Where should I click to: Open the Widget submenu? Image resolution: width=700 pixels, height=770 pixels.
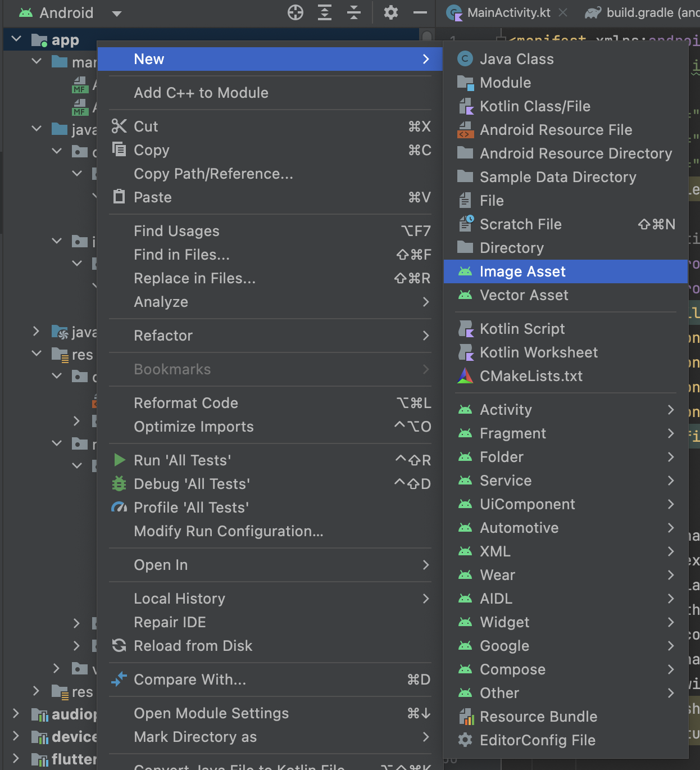tap(566, 622)
